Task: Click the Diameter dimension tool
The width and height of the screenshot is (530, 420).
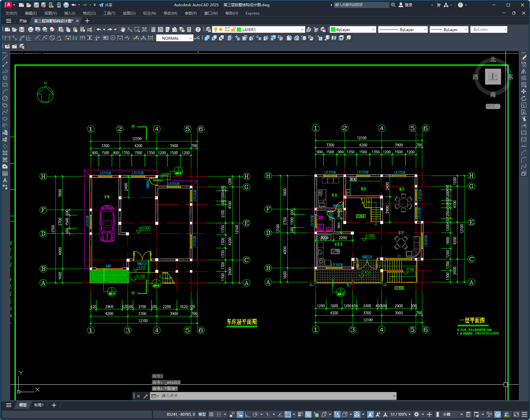Action: click(x=52, y=38)
